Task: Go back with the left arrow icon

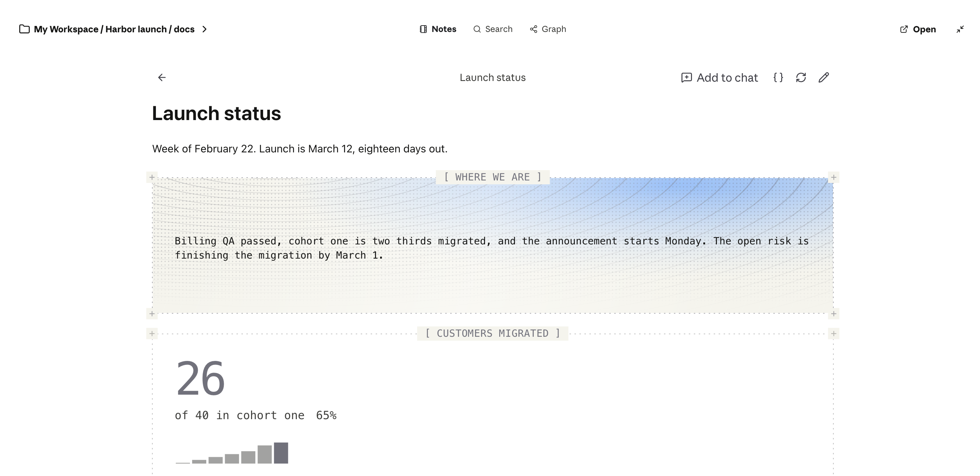Action: [x=162, y=78]
